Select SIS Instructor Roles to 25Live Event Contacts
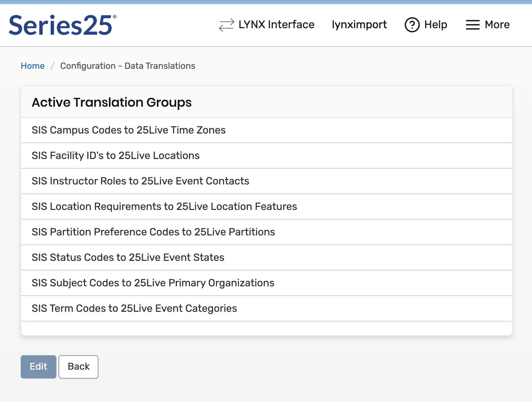 pyautogui.click(x=267, y=181)
